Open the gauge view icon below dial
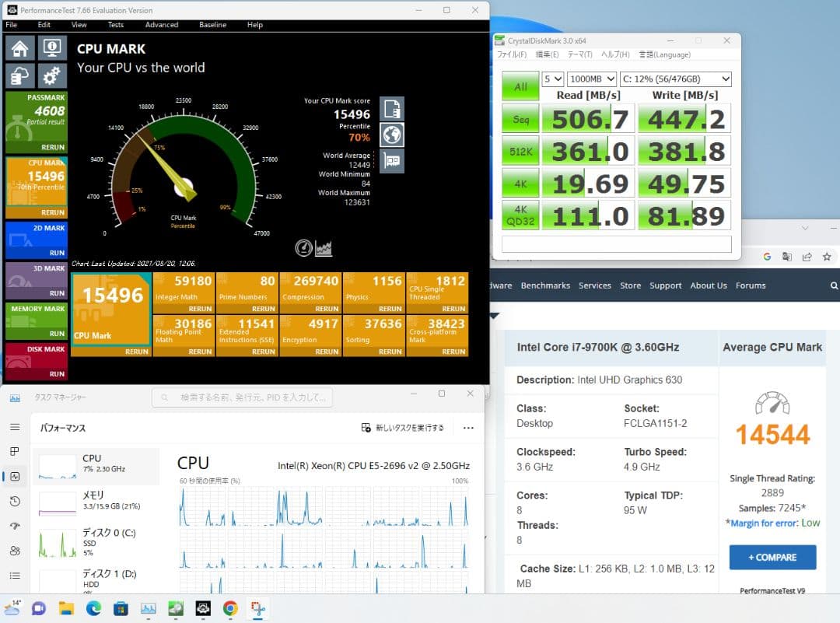 (x=304, y=248)
